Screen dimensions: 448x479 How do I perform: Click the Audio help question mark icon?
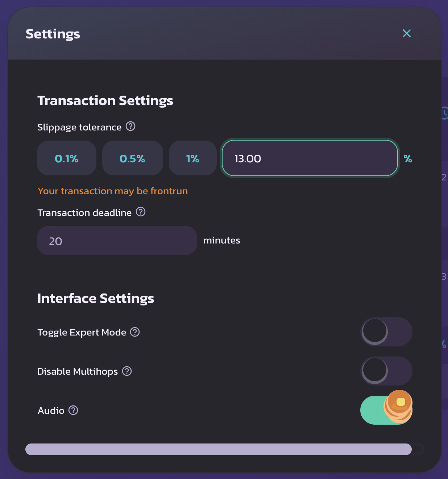pos(73,410)
